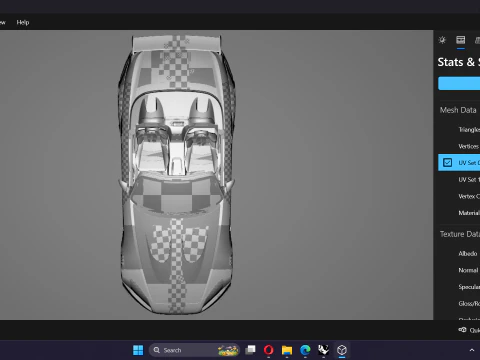Select the Triangles mesh data row
This screenshot has height=360, width=480.
pos(459,130)
